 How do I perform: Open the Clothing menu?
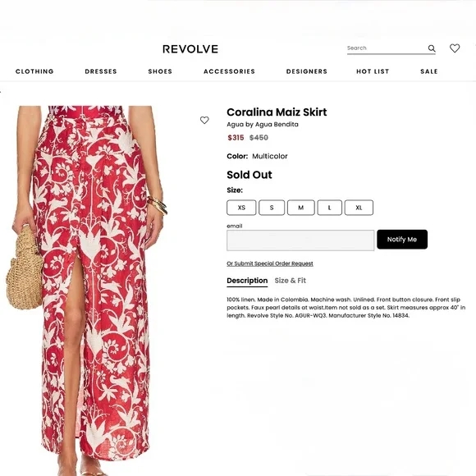pos(34,71)
